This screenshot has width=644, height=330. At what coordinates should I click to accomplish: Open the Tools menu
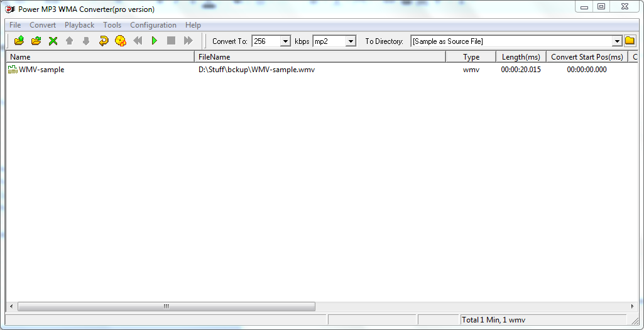(x=112, y=25)
